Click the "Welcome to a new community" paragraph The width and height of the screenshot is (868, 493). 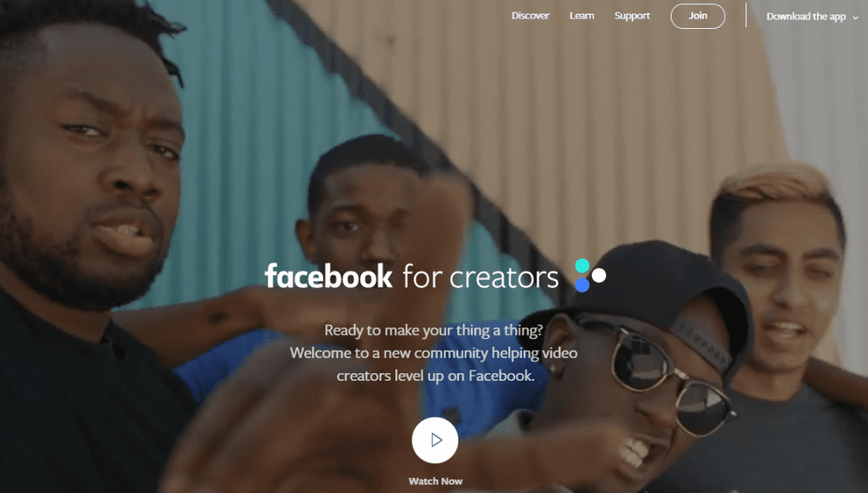point(434,364)
